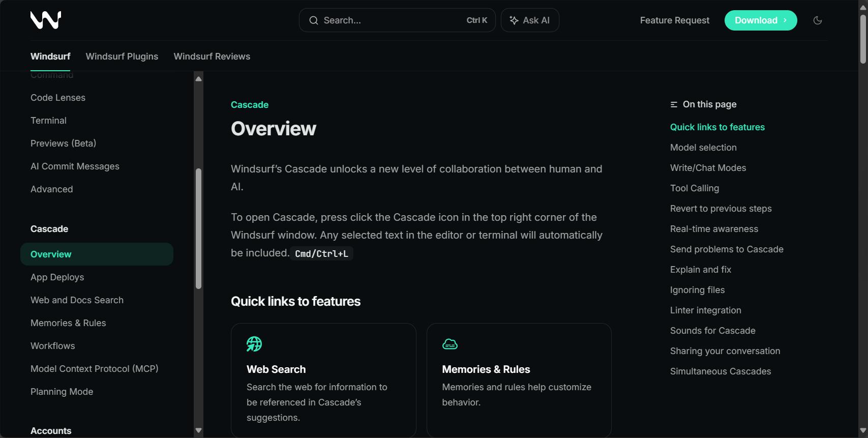Jump to Explain and fix section
Image resolution: width=868 pixels, height=438 pixels.
(x=701, y=270)
